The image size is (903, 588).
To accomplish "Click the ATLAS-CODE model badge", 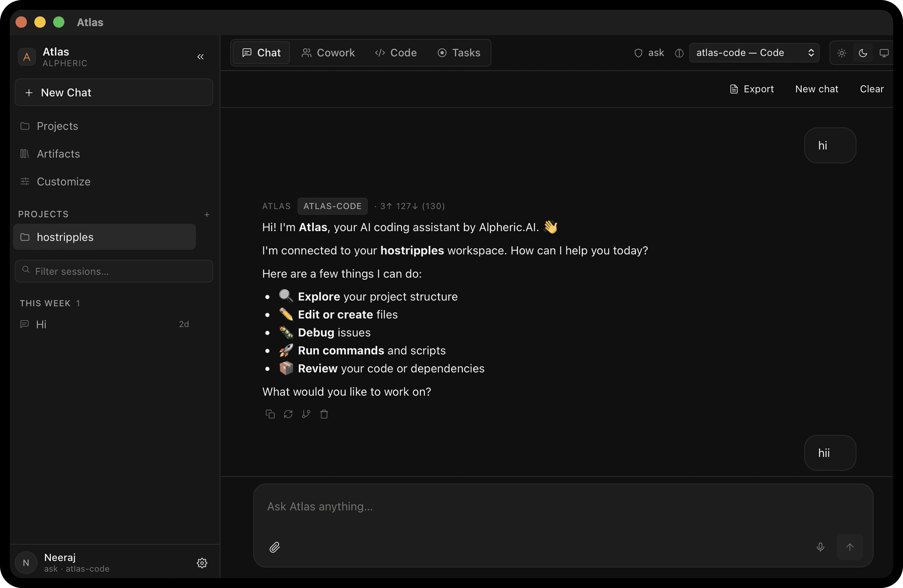I will pos(332,206).
